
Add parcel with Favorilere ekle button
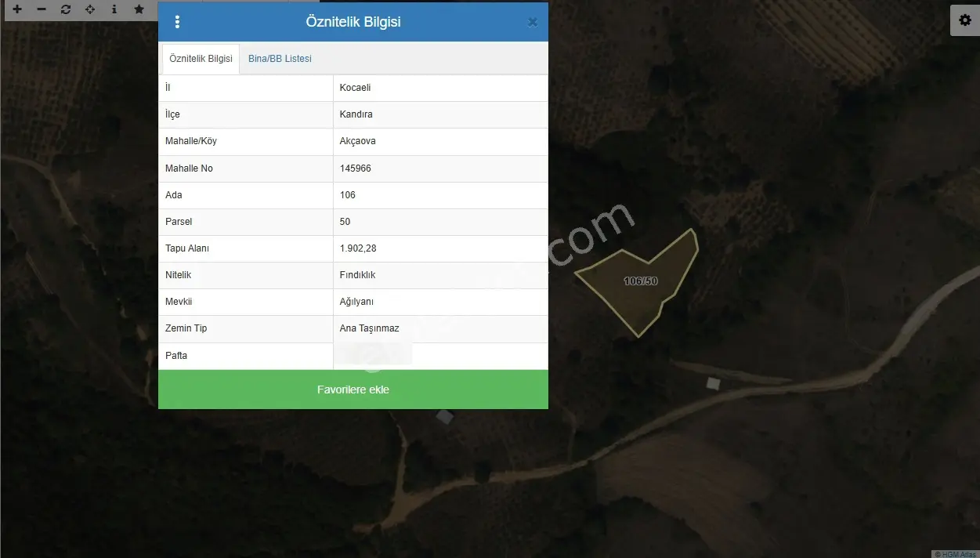(353, 390)
